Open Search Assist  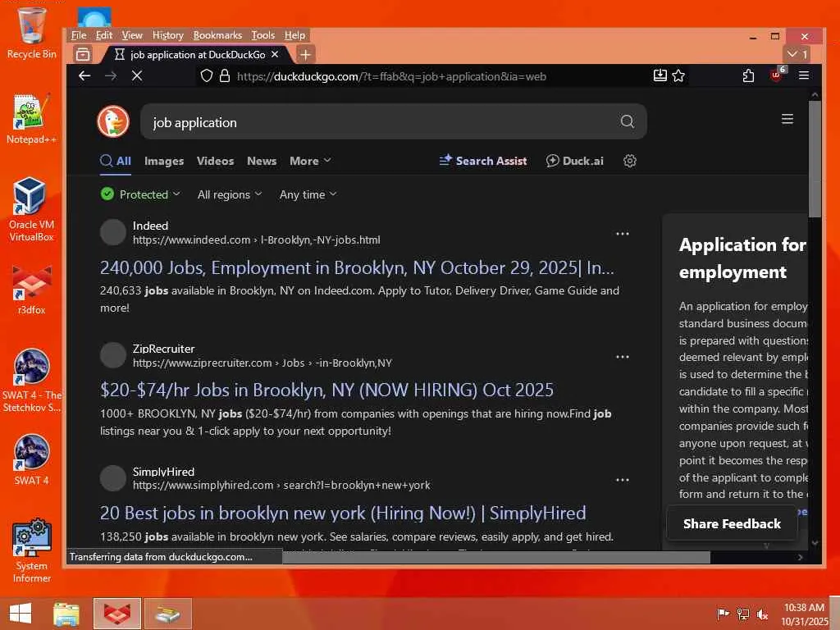483,161
